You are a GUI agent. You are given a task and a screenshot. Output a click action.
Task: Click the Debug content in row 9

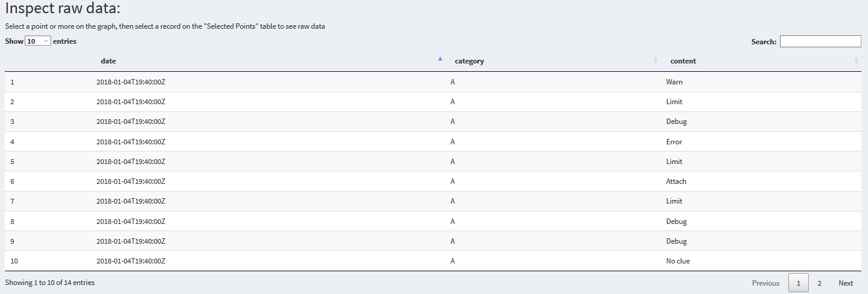click(x=676, y=241)
